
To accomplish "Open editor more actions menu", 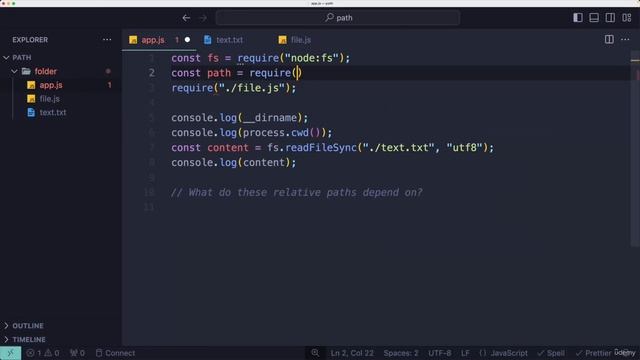I will point(625,39).
